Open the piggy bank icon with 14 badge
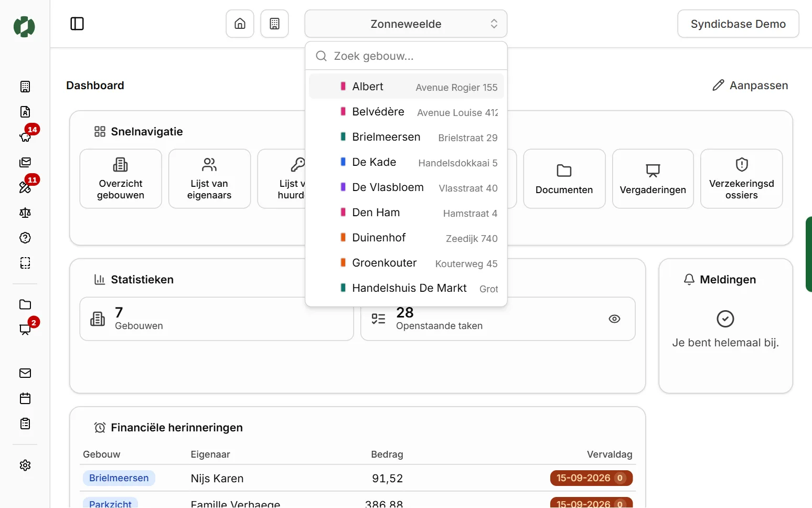This screenshot has height=508, width=812. 25,137
